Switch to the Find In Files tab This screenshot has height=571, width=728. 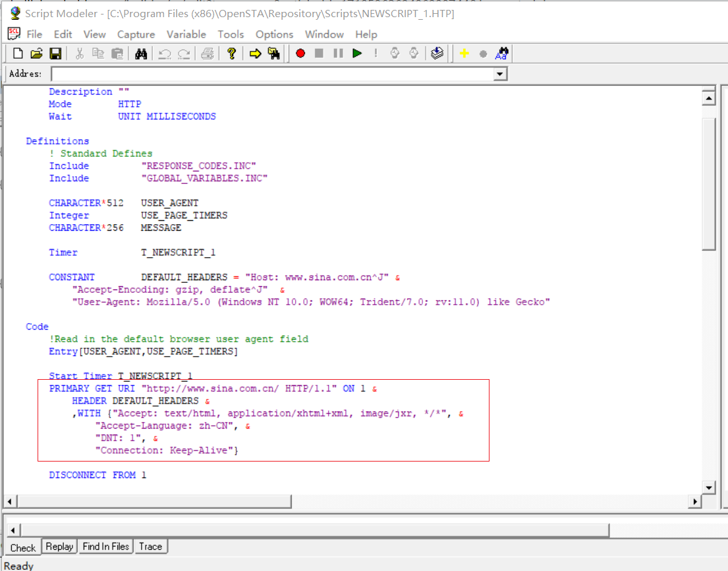[x=105, y=547]
